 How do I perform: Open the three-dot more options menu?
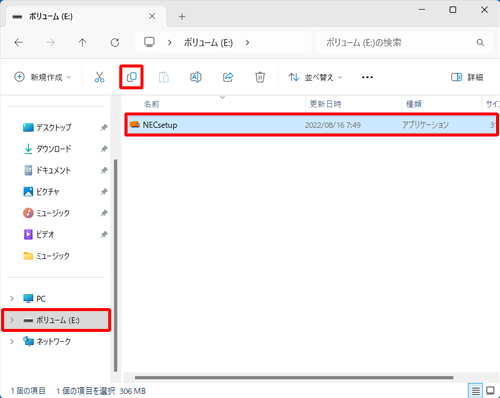(367, 77)
